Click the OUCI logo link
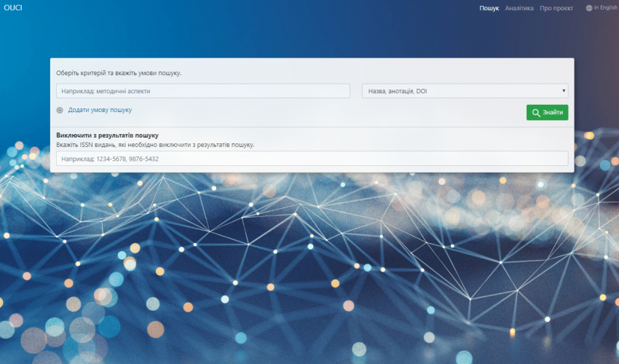Screen dimensions: 619x364 [13, 7]
